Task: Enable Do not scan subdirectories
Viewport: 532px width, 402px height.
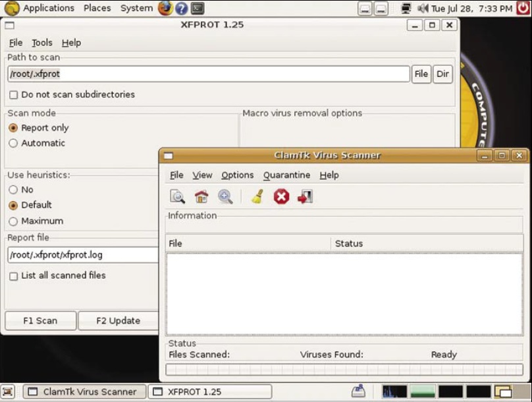Action: point(14,95)
